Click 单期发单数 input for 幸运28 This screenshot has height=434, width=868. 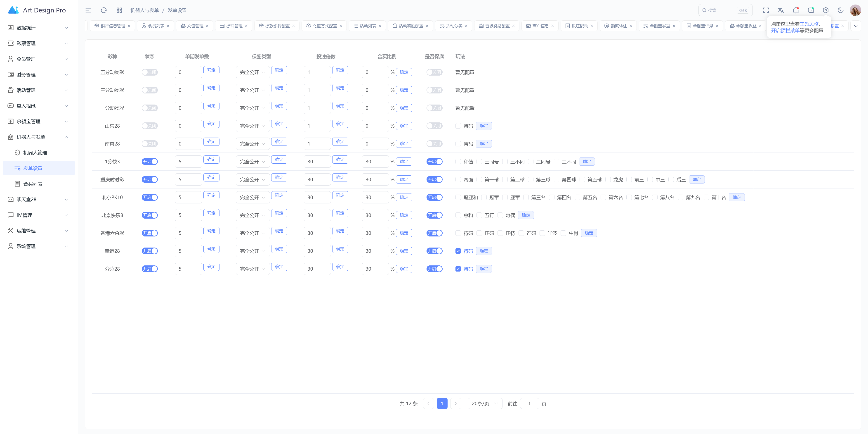coord(188,251)
